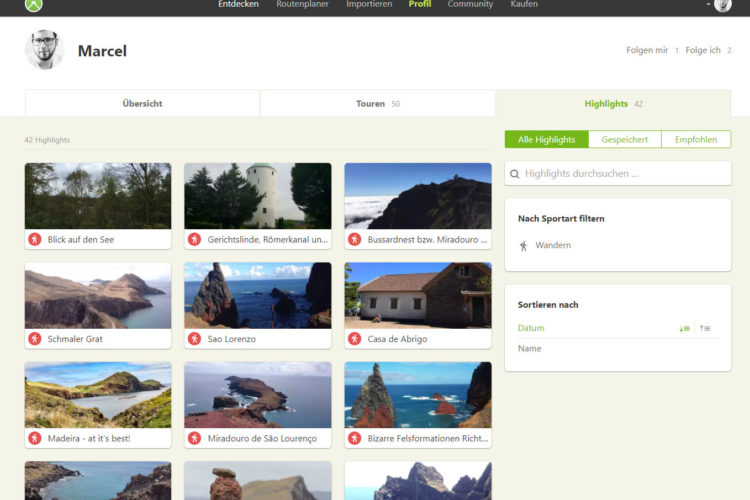Screen dimensions: 750x500
Task: Click the Highlights durchsuchen search field
Action: pyautogui.click(x=618, y=174)
